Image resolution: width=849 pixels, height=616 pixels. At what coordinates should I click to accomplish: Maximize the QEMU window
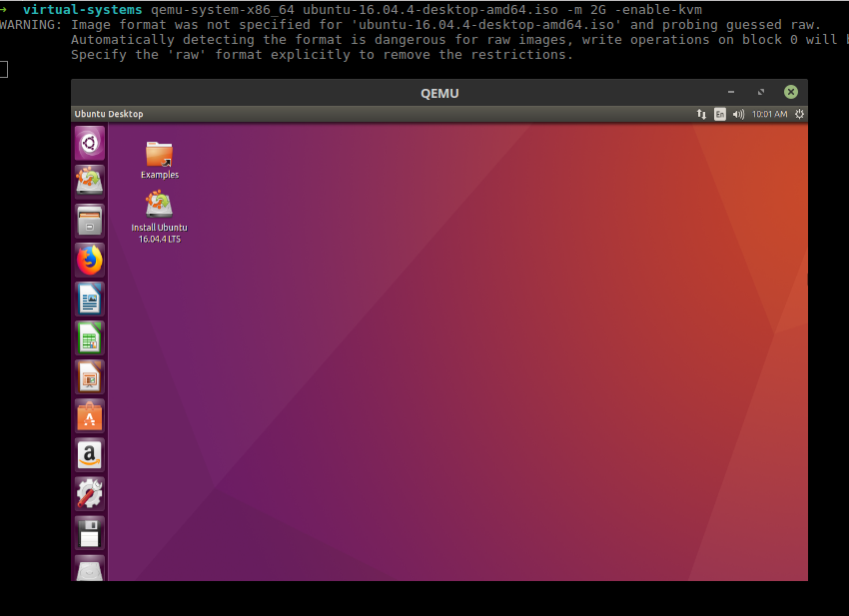(x=761, y=92)
